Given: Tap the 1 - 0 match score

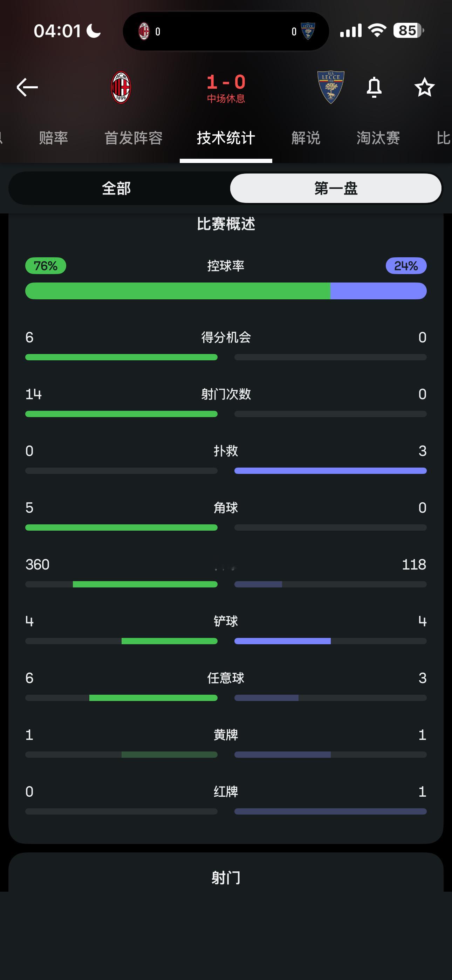Looking at the screenshot, I should click(226, 82).
